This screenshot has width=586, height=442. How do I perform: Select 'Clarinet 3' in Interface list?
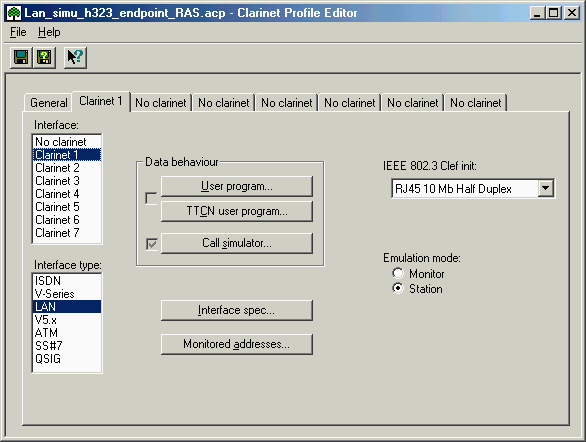tap(67, 181)
